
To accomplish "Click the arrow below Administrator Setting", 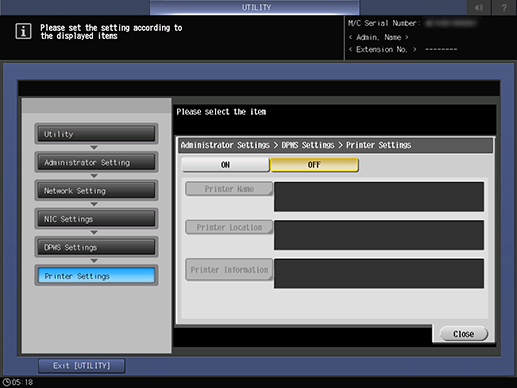I will tap(94, 176).
